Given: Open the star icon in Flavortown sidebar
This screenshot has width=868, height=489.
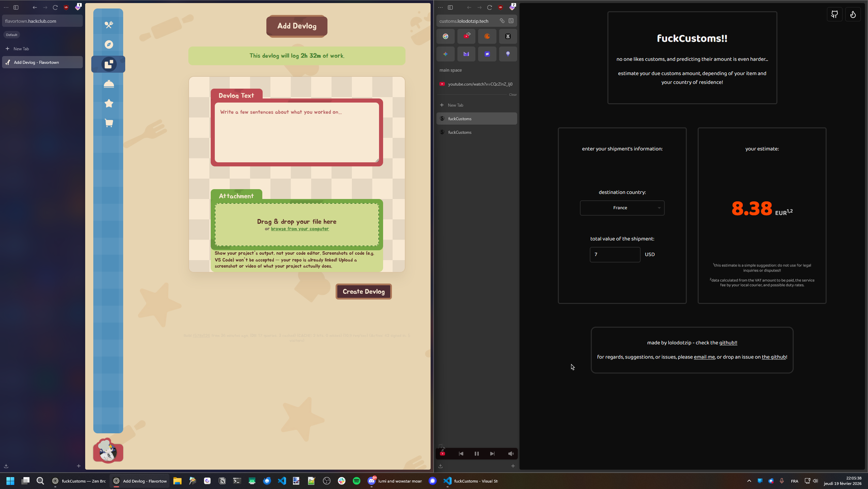Looking at the screenshot, I should click(109, 103).
